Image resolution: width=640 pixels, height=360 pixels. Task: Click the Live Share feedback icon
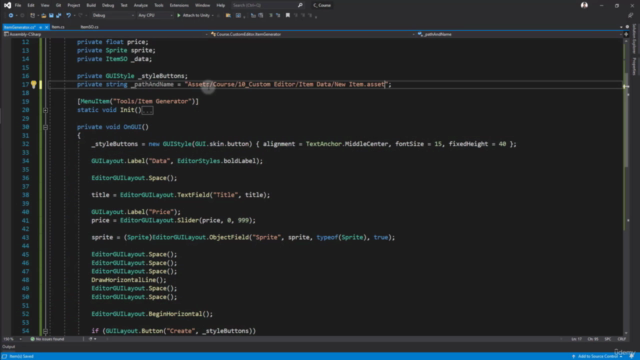click(x=630, y=16)
